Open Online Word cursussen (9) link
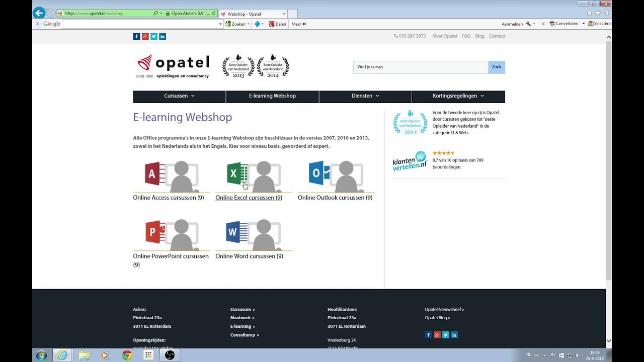This screenshot has width=644, height=362. [249, 256]
